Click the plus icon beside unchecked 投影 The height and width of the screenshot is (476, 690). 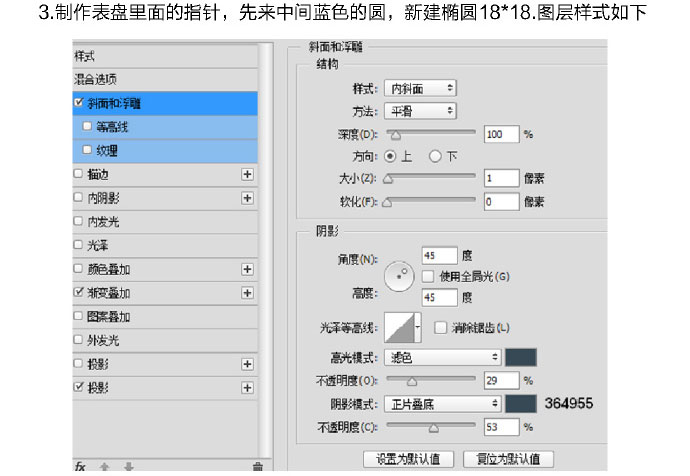[247, 364]
